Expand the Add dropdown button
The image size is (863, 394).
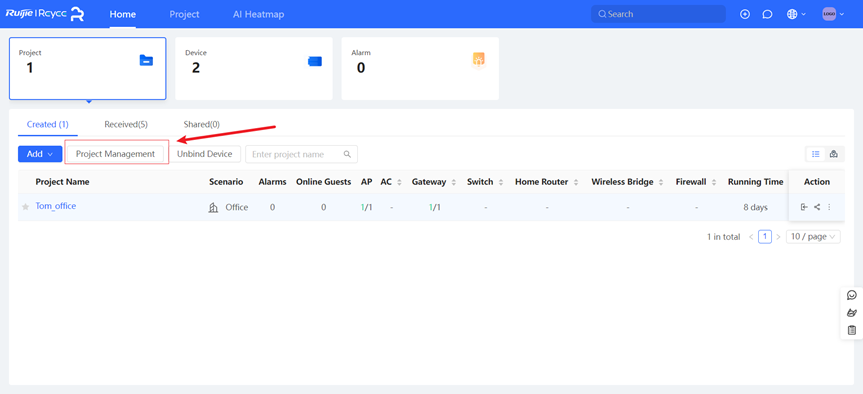tap(40, 154)
